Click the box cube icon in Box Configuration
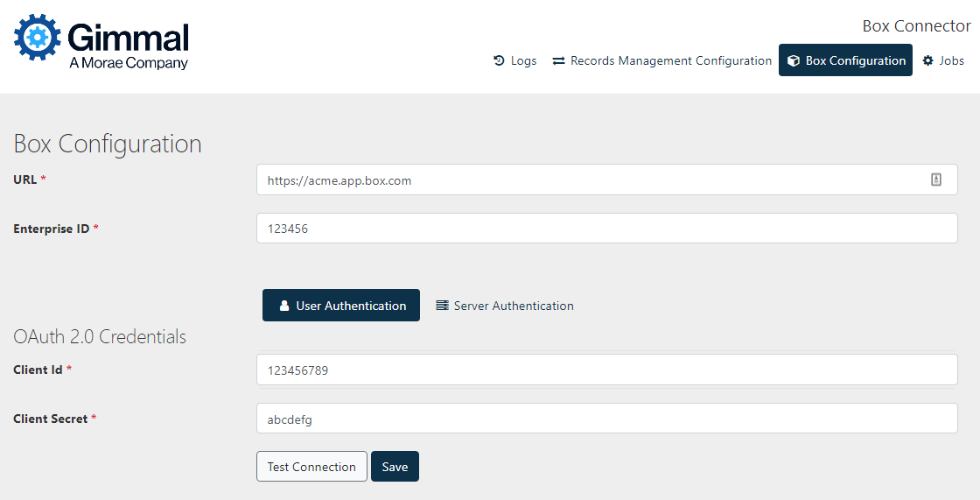Image resolution: width=980 pixels, height=500 pixels. pyautogui.click(x=794, y=60)
